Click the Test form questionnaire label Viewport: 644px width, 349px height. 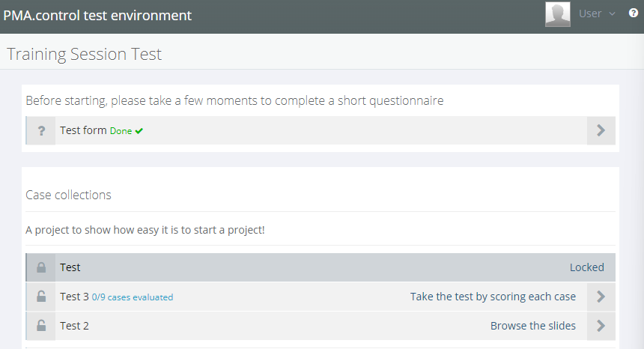(x=83, y=130)
